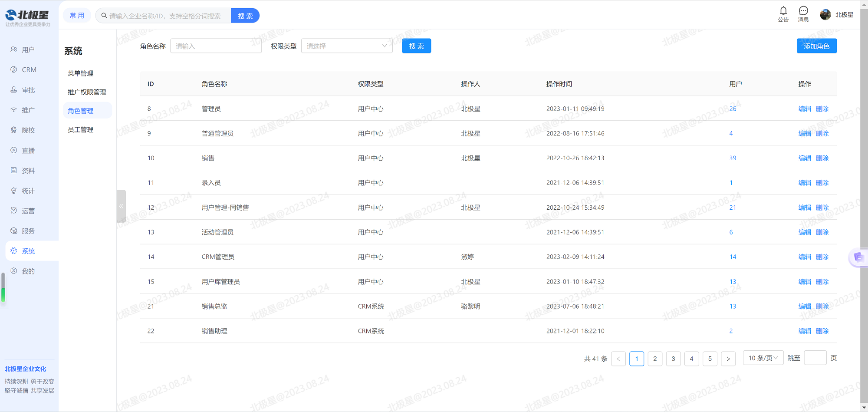This screenshot has width=868, height=412.
Task: Edit the 普通管理员 role
Action: click(805, 133)
